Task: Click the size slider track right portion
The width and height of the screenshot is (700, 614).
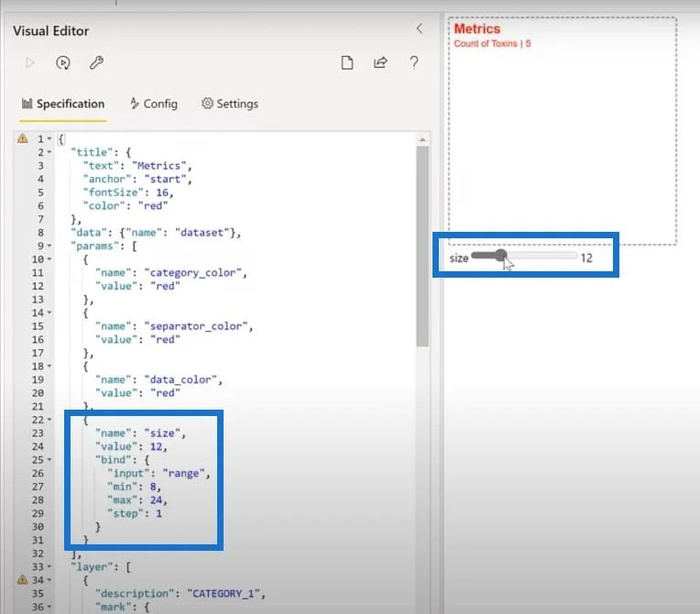Action: pyautogui.click(x=542, y=256)
